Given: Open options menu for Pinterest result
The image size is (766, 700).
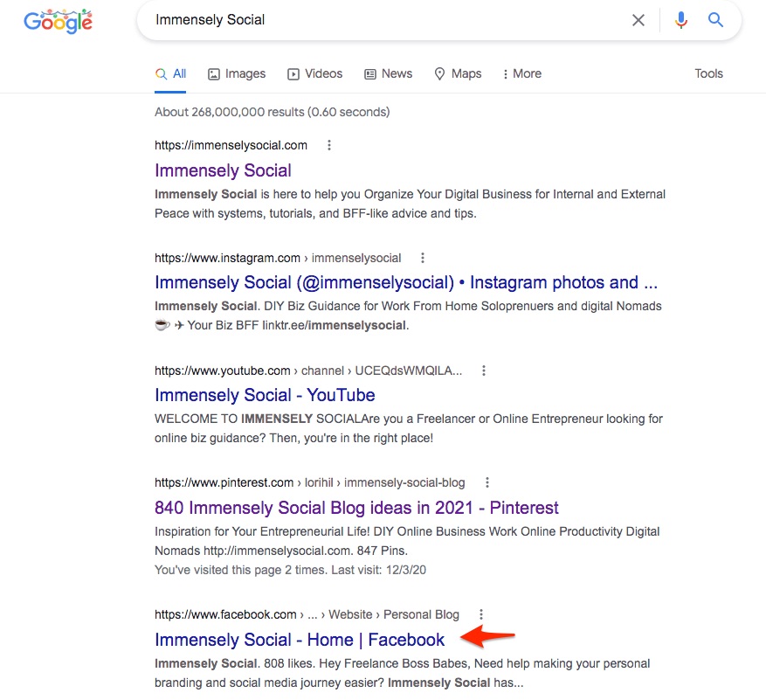Looking at the screenshot, I should tap(487, 482).
